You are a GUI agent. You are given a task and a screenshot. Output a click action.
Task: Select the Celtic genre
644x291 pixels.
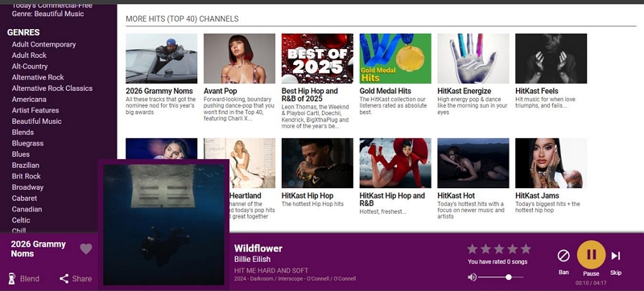pos(21,220)
